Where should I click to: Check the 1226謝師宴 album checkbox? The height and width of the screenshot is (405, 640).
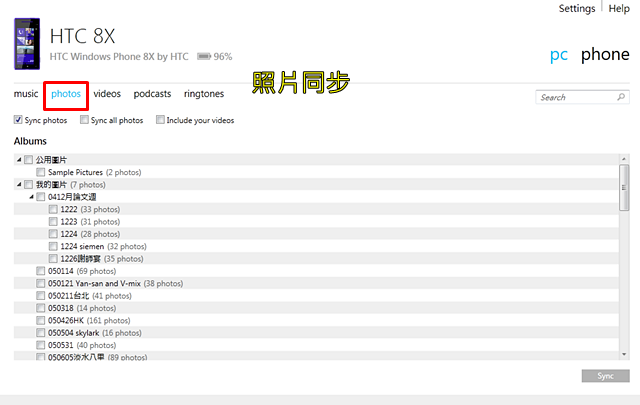[53, 258]
